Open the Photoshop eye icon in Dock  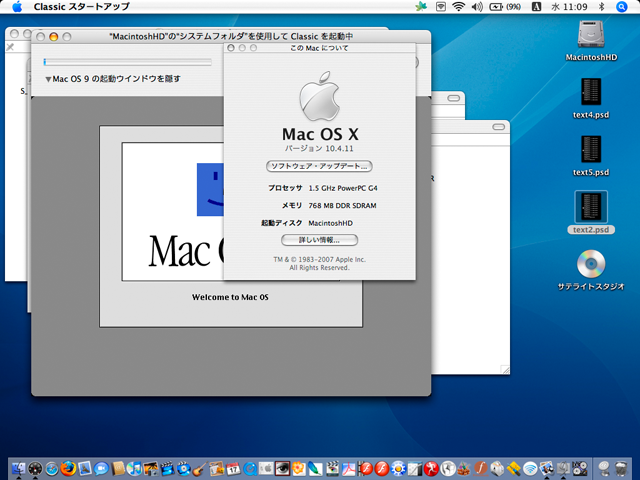coord(282,469)
